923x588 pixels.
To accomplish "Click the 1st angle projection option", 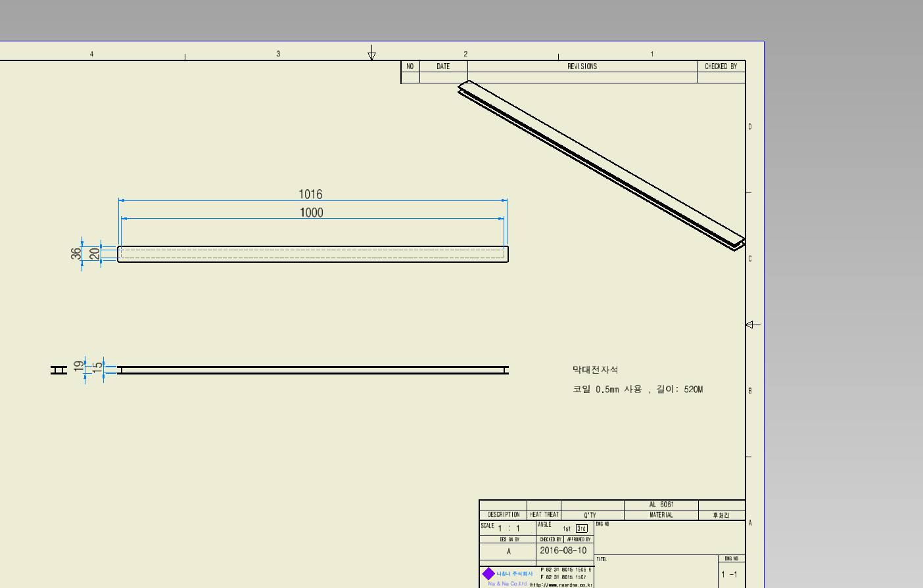I will pos(566,529).
